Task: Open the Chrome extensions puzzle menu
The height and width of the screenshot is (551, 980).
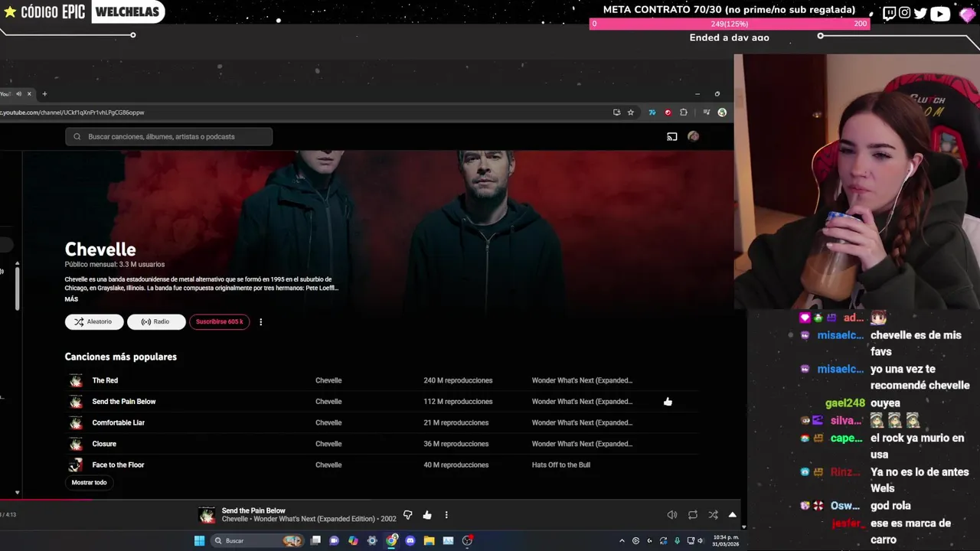Action: click(x=684, y=112)
